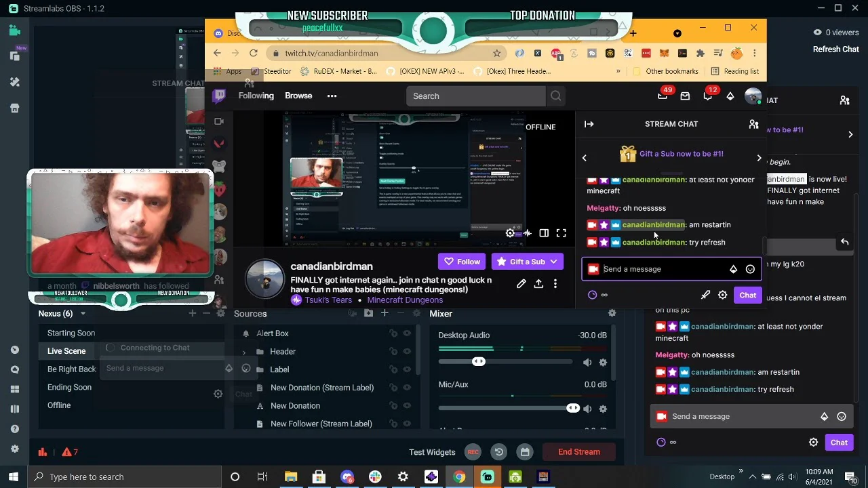This screenshot has width=868, height=488.
Task: Open settings for the Desktop Audio mixer
Action: (x=603, y=363)
